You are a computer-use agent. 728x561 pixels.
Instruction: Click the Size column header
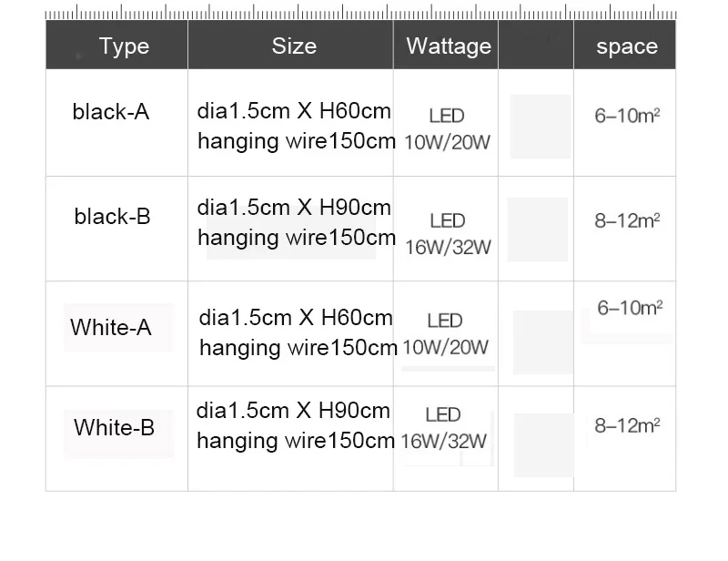click(294, 46)
